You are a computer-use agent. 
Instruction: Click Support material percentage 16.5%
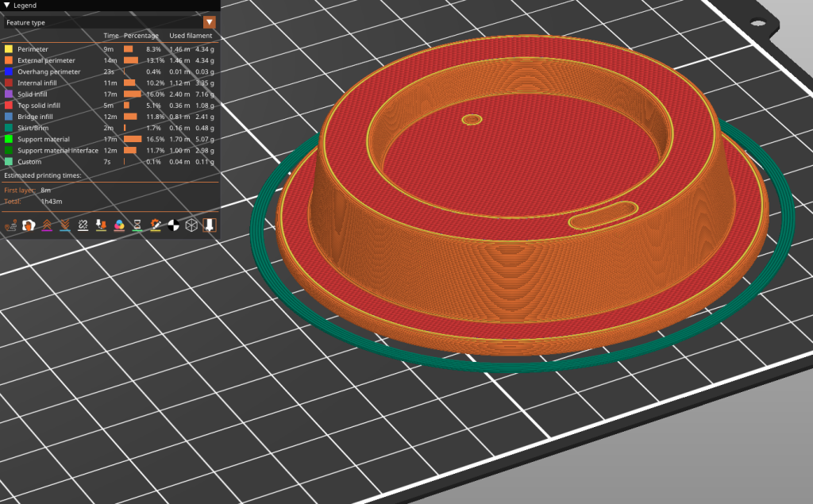pos(155,139)
